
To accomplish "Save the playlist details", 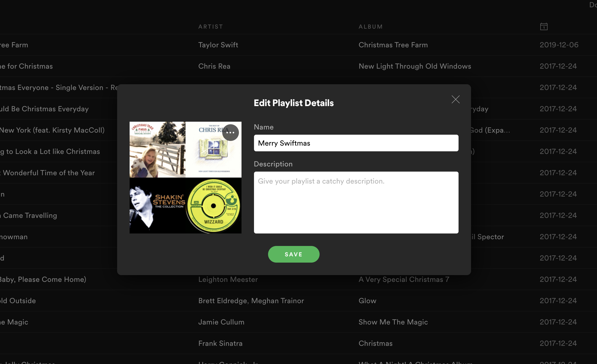I will click(x=294, y=254).
